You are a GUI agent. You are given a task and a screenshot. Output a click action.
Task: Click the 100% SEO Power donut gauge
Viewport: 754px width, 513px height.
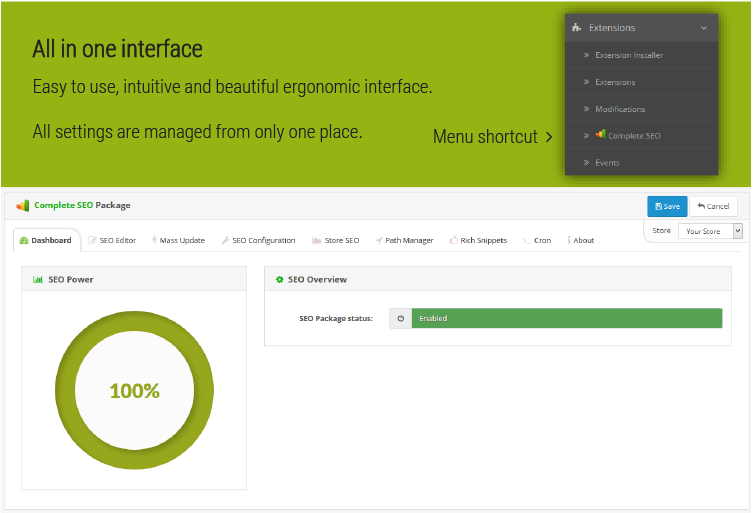tap(134, 391)
